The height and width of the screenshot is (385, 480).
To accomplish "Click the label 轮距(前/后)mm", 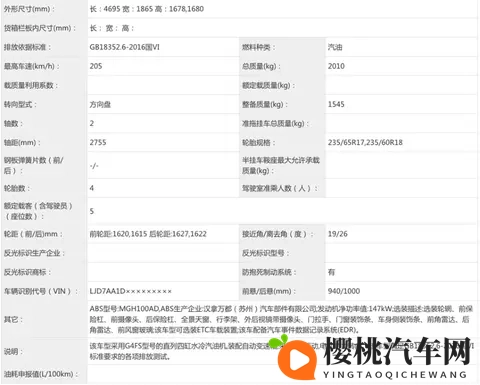I will point(33,234).
